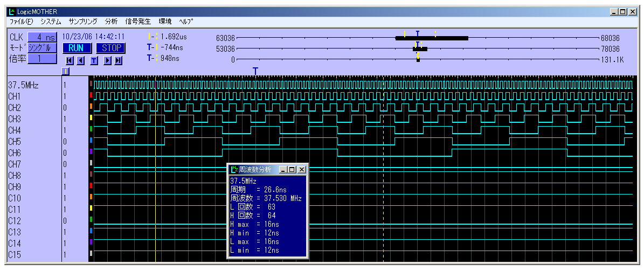
Task: Click the blue T trigger marker on the ruler
Action: (255, 71)
